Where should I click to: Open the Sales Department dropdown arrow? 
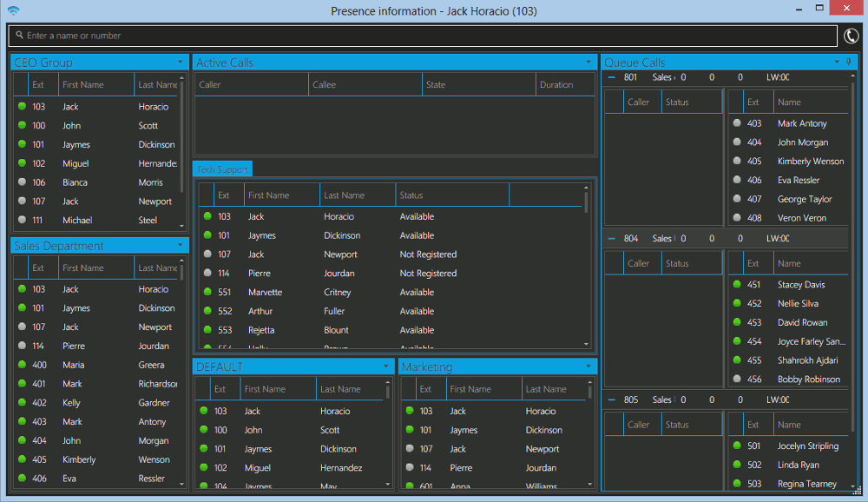[181, 245]
